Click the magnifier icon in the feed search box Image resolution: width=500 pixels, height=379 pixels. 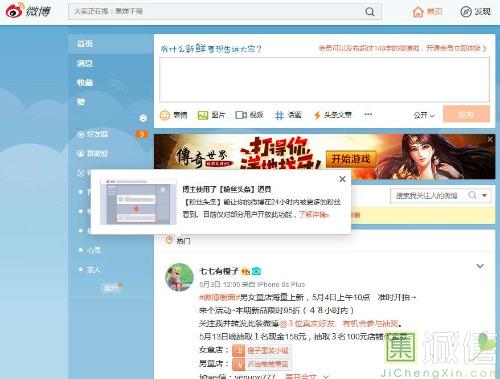click(x=472, y=195)
